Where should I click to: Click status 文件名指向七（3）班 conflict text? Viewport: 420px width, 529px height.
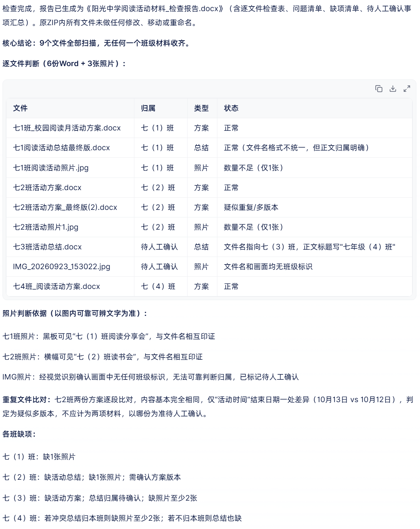point(310,247)
